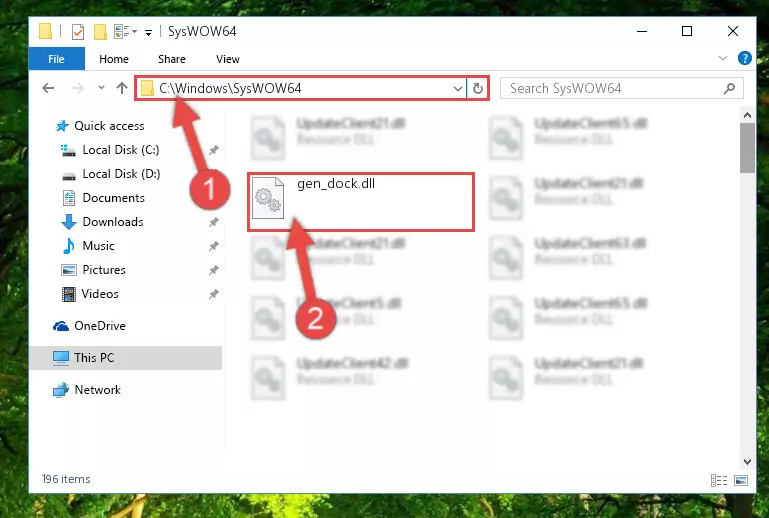Click the pin icon beside Videos
The height and width of the screenshot is (518, 769).
(213, 294)
